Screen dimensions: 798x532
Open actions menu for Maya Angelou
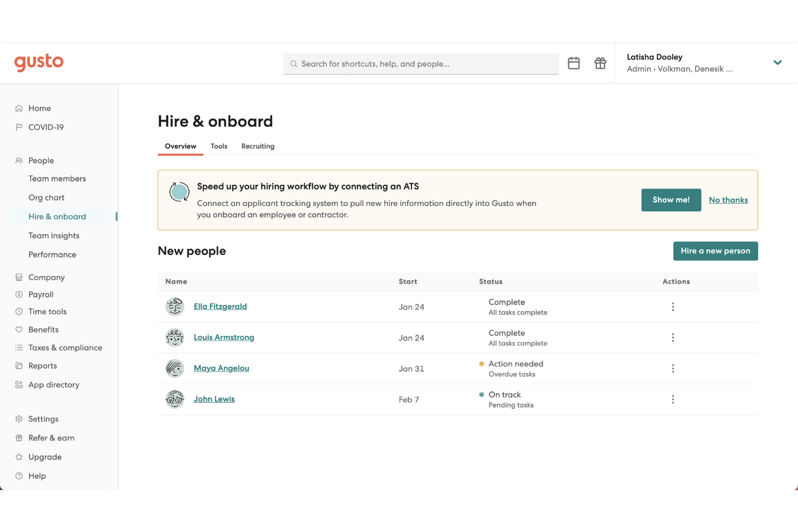coord(673,369)
